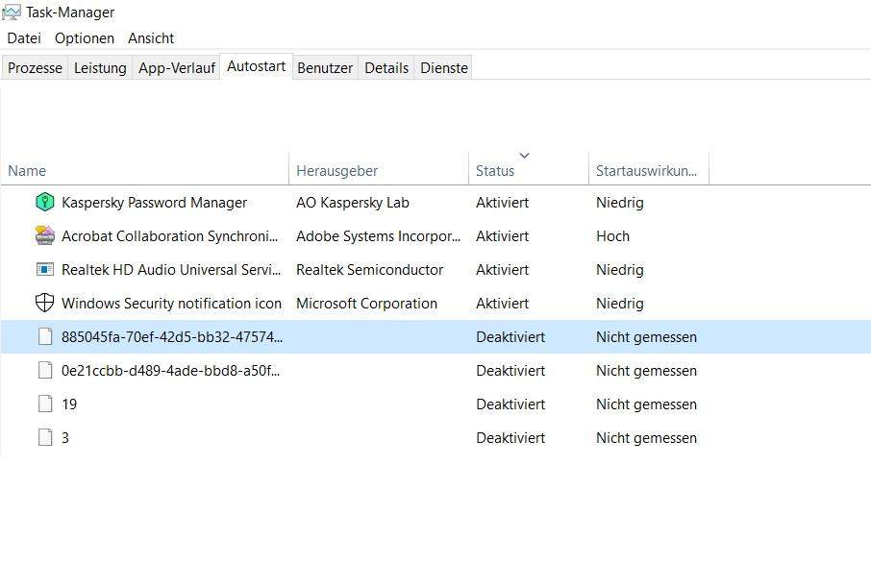Open the Optionen menu
Image resolution: width=871 pixels, height=588 pixels.
(85, 38)
